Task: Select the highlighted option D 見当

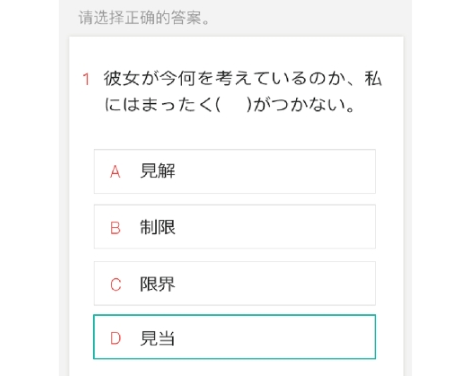Action: point(235,337)
